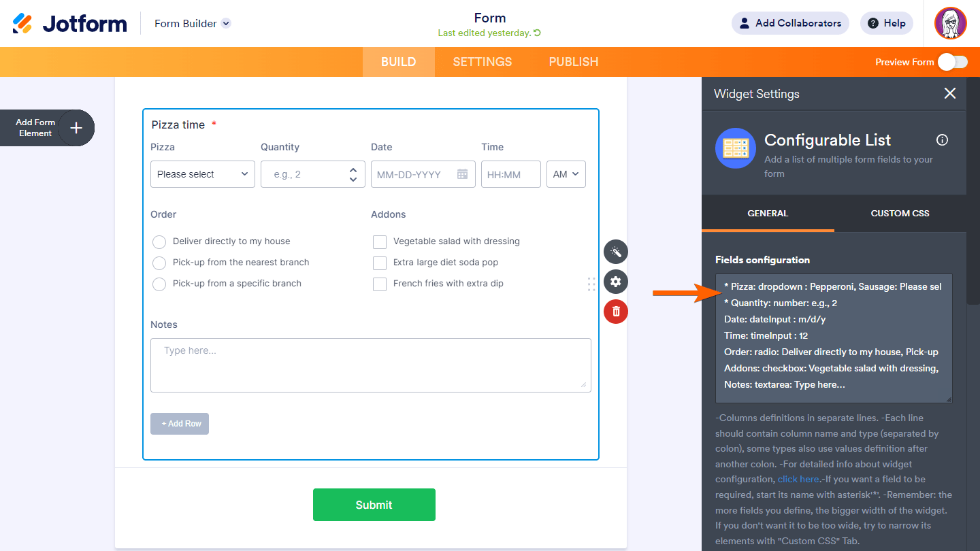The image size is (980, 551).
Task: Click the drag handle dots beside the widget
Action: tap(591, 284)
